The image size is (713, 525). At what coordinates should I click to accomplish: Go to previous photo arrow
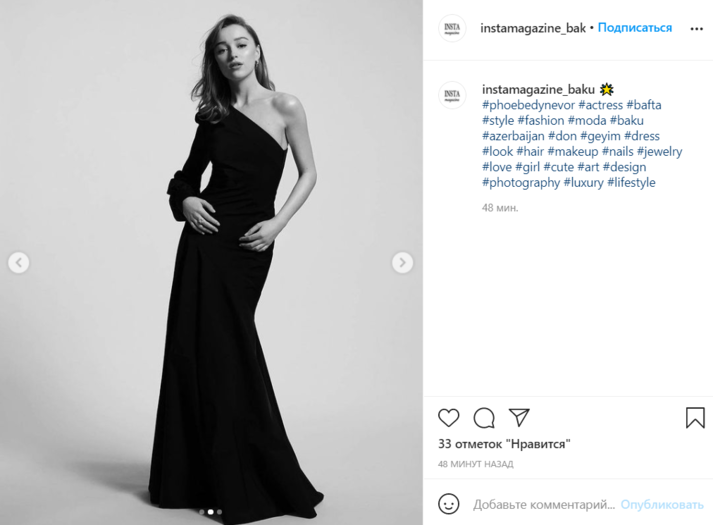[x=19, y=263]
